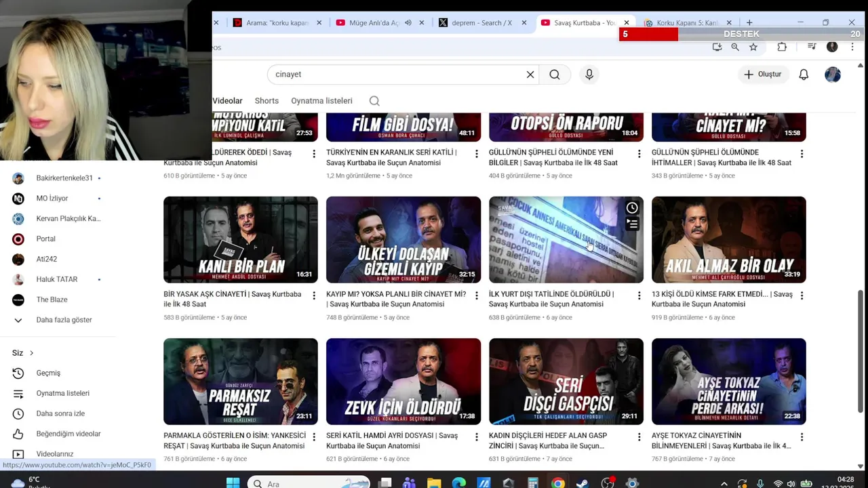
Task: Close the 'deprem - Search / X' tab
Action: coord(524,23)
